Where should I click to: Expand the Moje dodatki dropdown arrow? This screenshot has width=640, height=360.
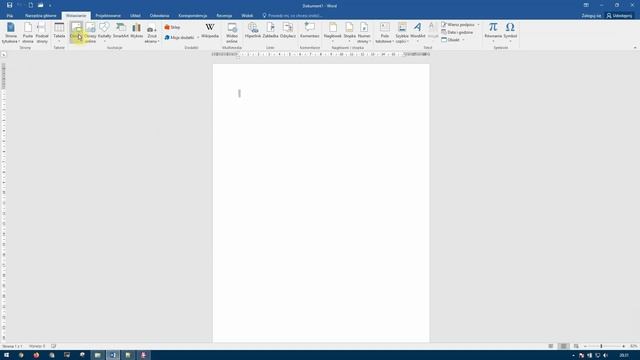tap(198, 38)
